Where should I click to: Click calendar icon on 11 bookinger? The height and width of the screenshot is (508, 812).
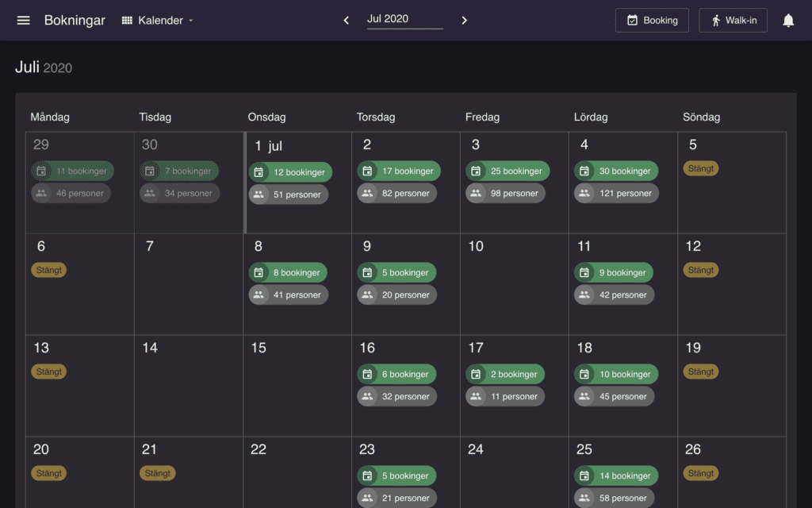pos(41,171)
